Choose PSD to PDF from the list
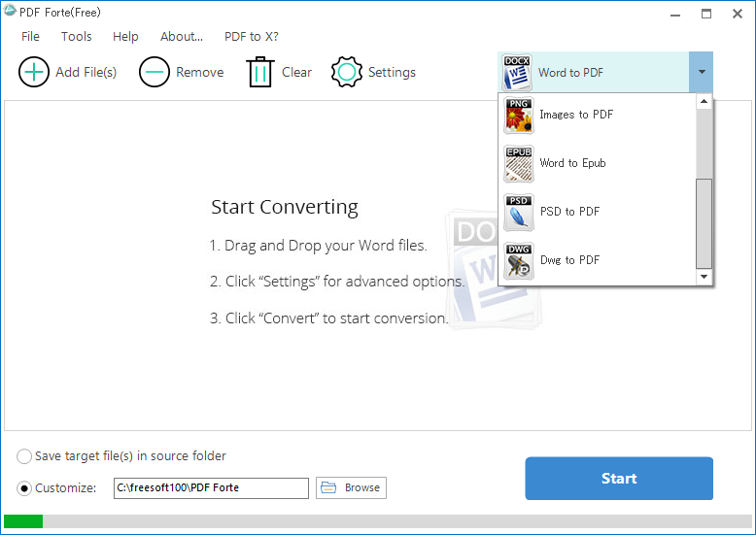756x535 pixels. 598,212
